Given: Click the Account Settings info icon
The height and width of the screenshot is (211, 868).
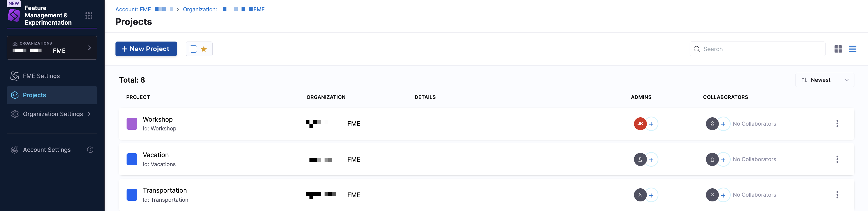Looking at the screenshot, I should point(90,150).
